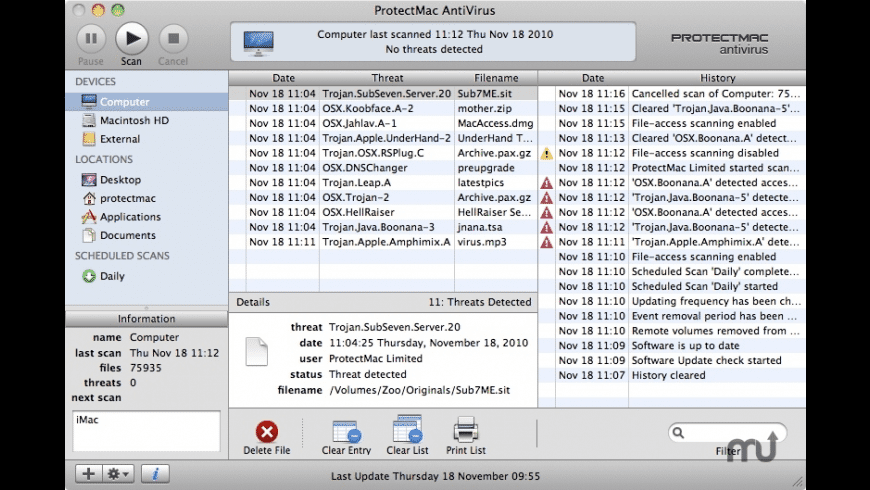Image resolution: width=870 pixels, height=490 pixels.
Task: Select the Trojan.Leap.A threat row
Action: tap(383, 183)
